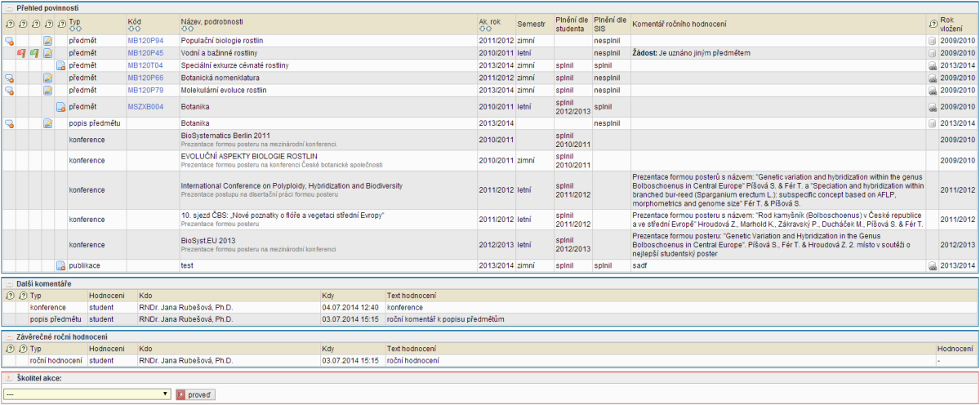Click the edit note icon for Populační biologie rostlin
Image resolution: width=980 pixels, height=405 pixels.
[47, 40]
